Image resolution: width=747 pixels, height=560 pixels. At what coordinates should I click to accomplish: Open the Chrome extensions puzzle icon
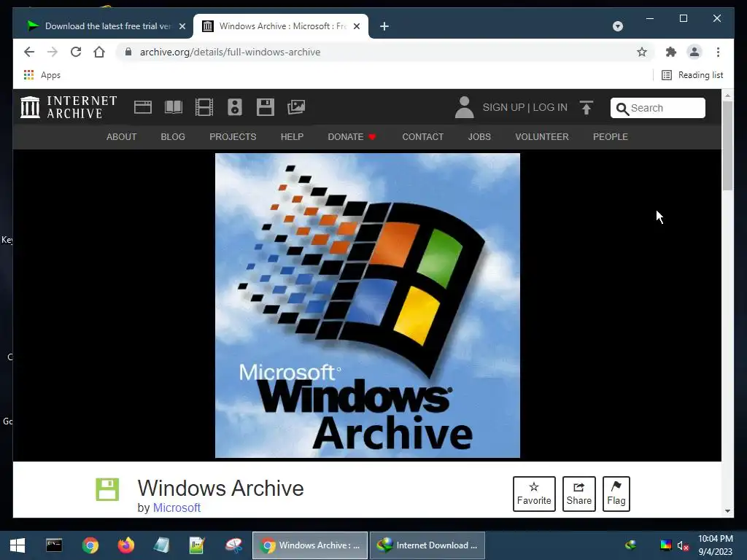click(x=671, y=52)
